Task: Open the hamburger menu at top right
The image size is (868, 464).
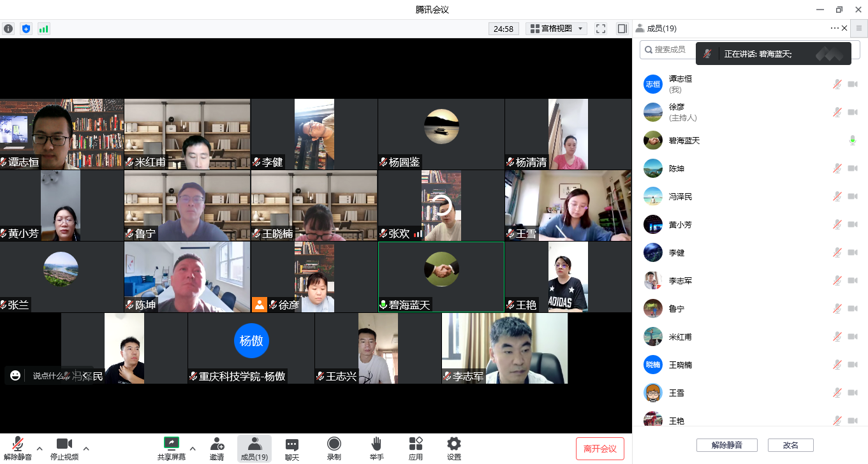Action: pyautogui.click(x=859, y=28)
